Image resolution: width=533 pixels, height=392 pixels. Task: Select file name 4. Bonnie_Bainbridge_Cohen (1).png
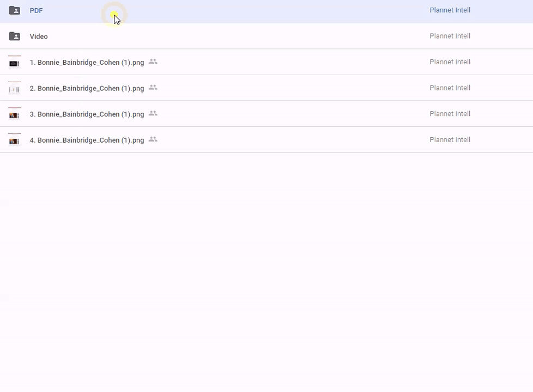(87, 140)
